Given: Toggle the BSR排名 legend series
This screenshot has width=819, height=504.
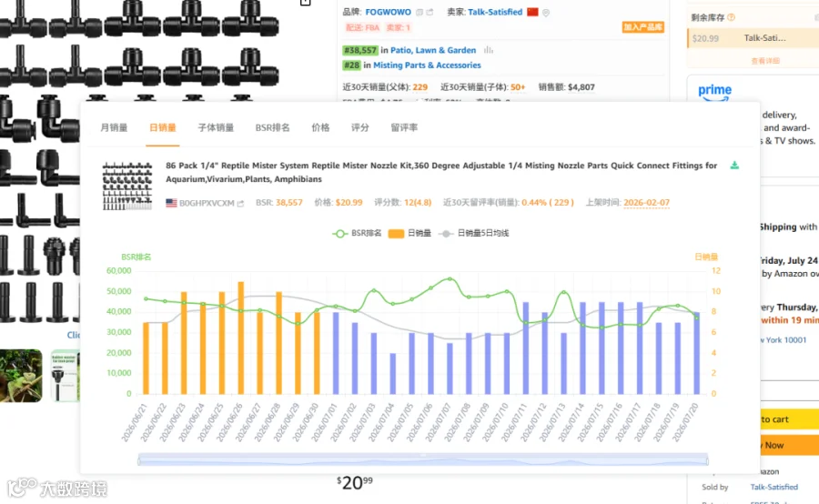Looking at the screenshot, I should tap(358, 234).
